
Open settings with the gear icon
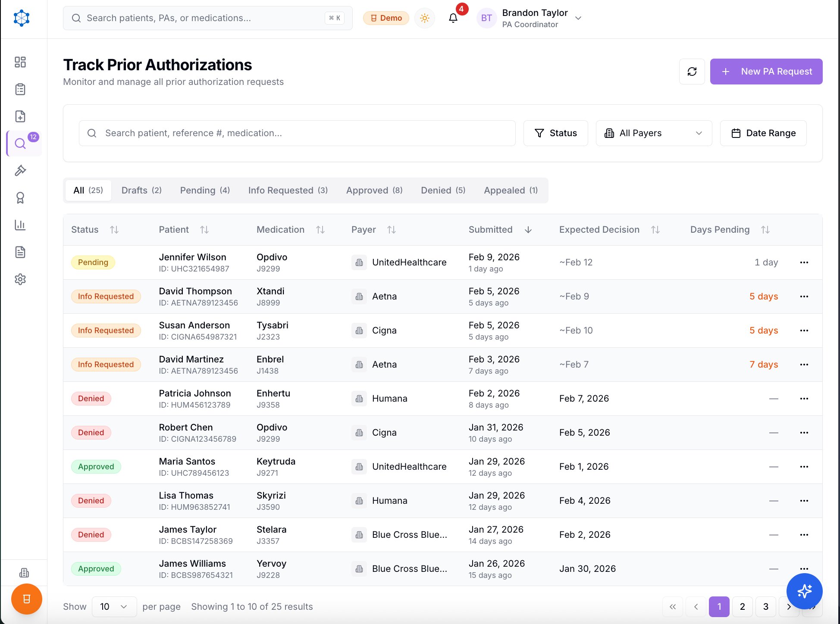pos(20,279)
